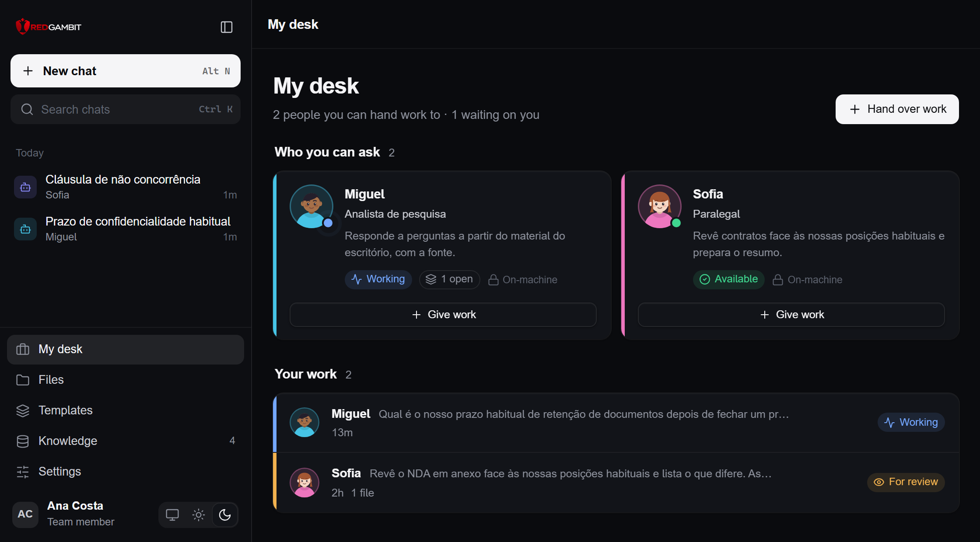Open Knowledge in sidebar
This screenshot has height=542, width=980.
pyautogui.click(x=126, y=441)
